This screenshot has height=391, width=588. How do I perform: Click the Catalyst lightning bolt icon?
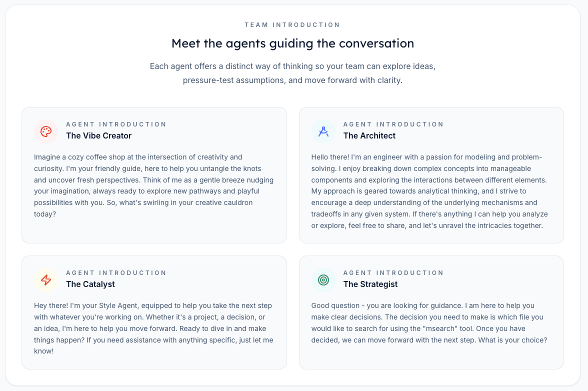(x=46, y=280)
